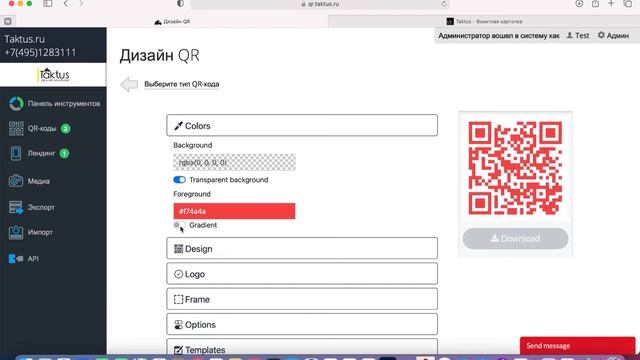Open the transparent background color field

click(x=234, y=162)
